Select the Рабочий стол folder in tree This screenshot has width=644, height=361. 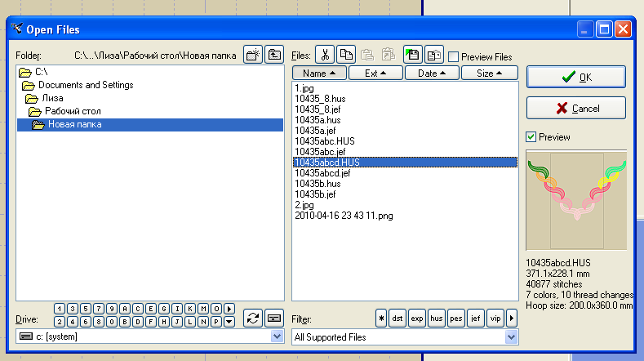click(x=73, y=111)
